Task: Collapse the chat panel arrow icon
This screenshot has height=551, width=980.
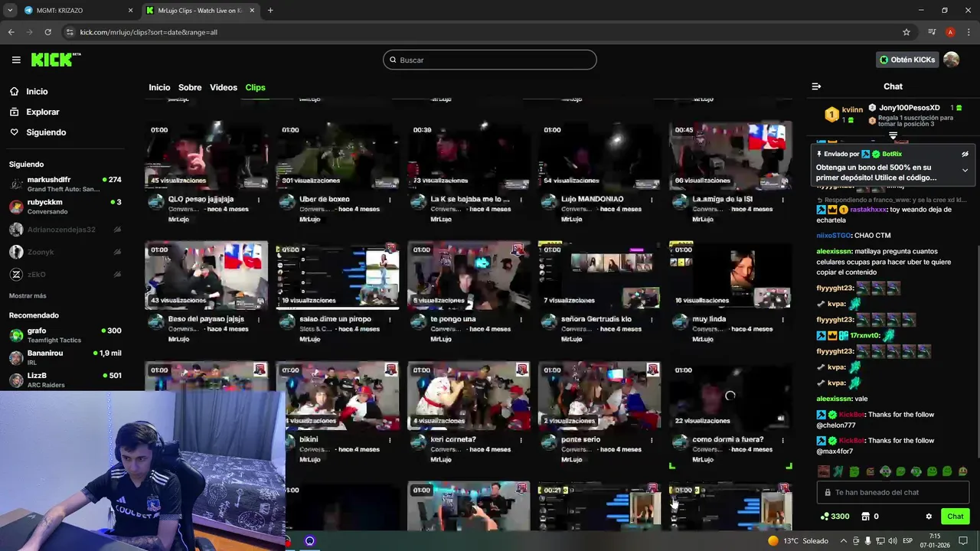Action: [816, 86]
